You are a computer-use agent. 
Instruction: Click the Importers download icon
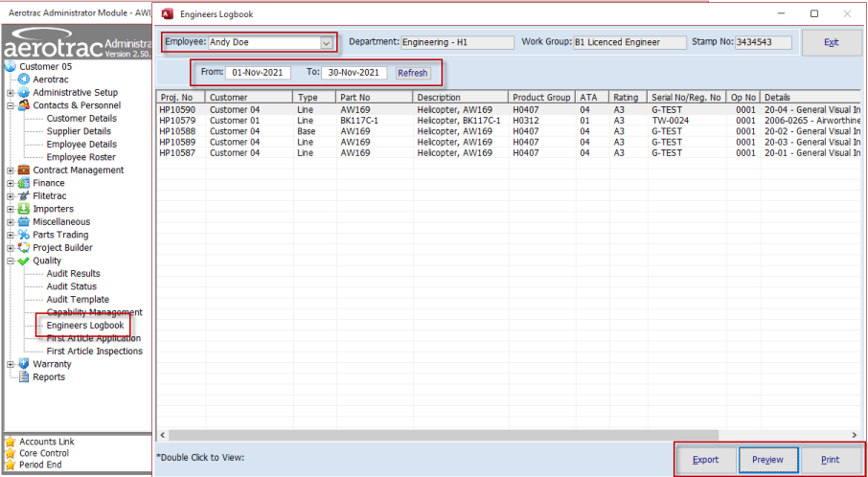(23, 209)
